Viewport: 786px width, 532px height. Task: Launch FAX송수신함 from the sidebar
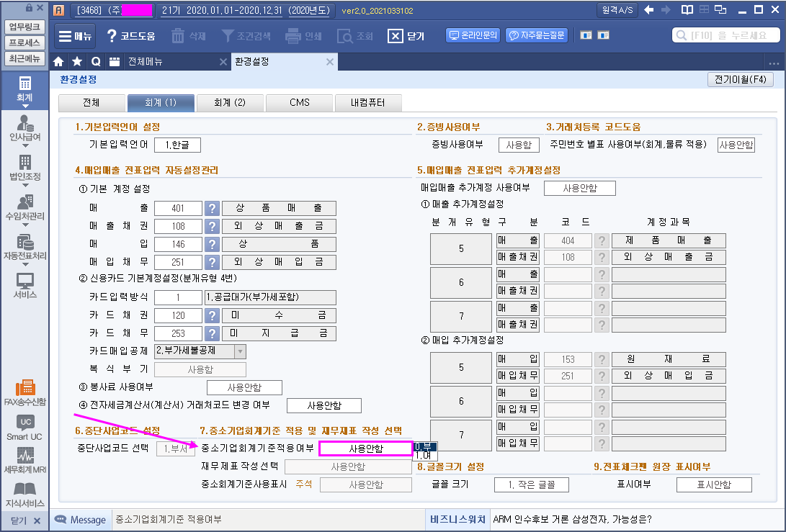pos(24,392)
